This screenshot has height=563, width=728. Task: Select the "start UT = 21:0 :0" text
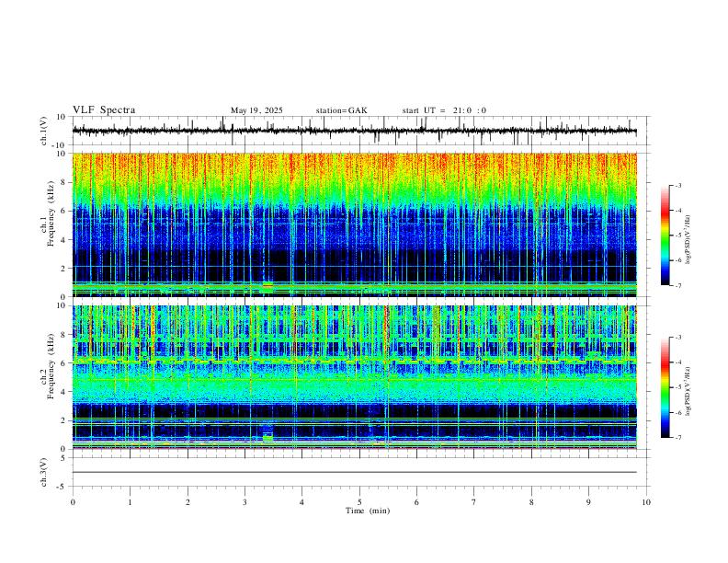coord(444,110)
